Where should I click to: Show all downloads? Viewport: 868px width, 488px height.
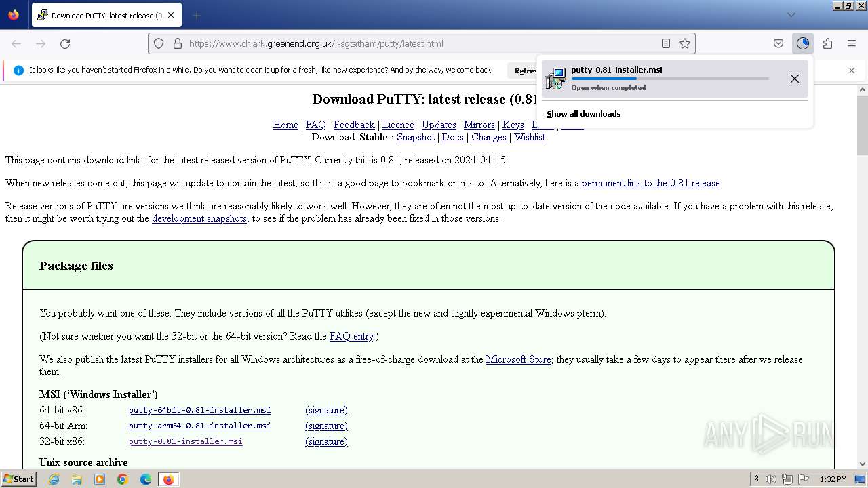pos(584,114)
